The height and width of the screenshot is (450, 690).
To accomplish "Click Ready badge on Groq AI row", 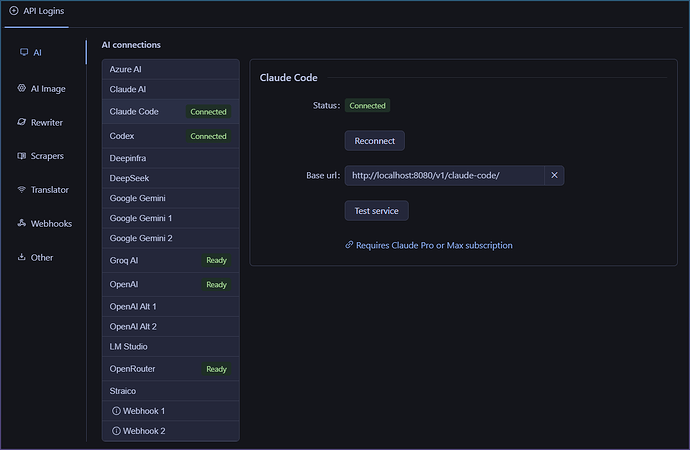I will coord(217,260).
